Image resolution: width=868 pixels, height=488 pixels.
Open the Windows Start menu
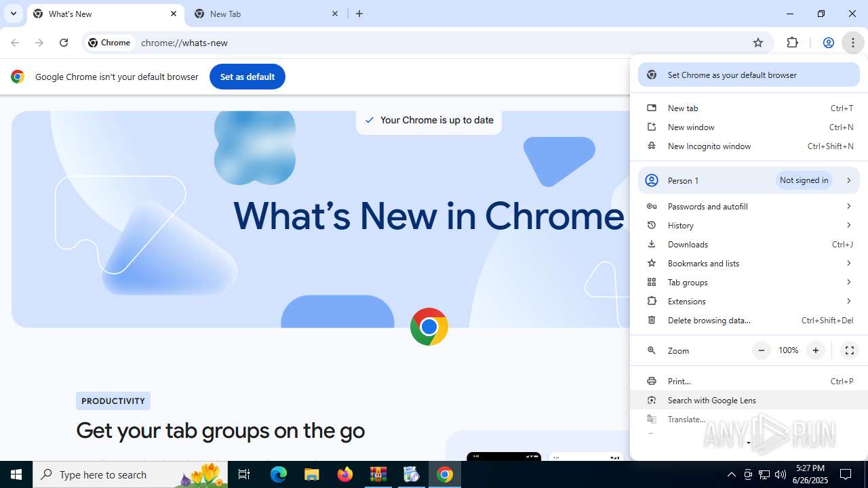pos(16,474)
